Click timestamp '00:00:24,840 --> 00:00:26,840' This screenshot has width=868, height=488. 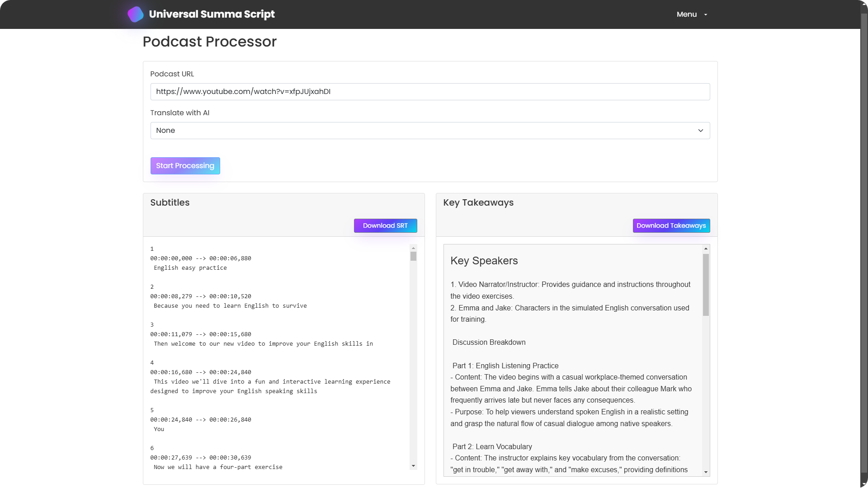tap(201, 420)
